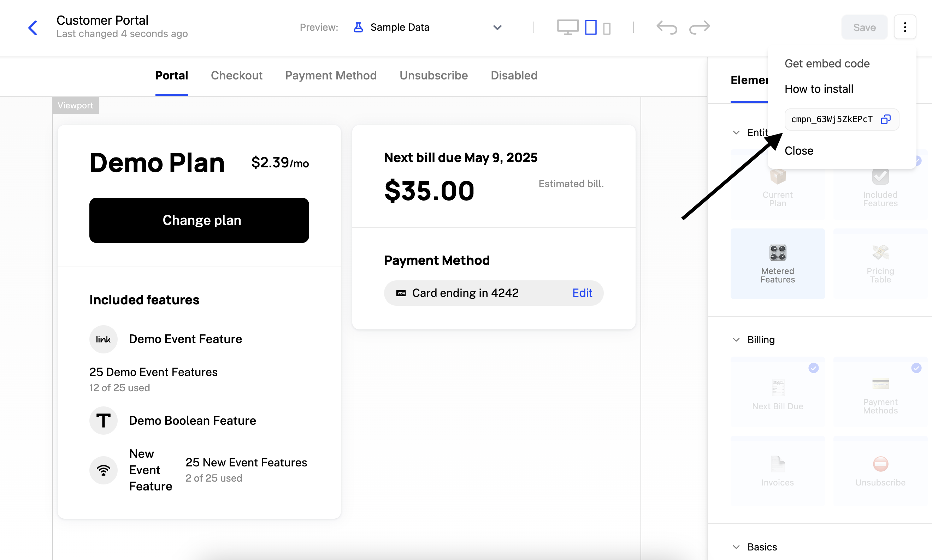Viewport: 932px width, 560px height.
Task: Open the three-dot more options menu
Action: pos(905,27)
